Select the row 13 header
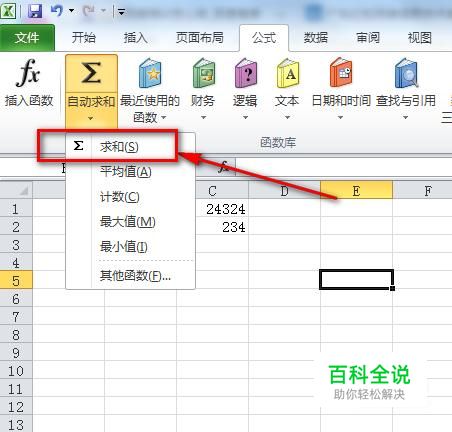 (x=16, y=425)
